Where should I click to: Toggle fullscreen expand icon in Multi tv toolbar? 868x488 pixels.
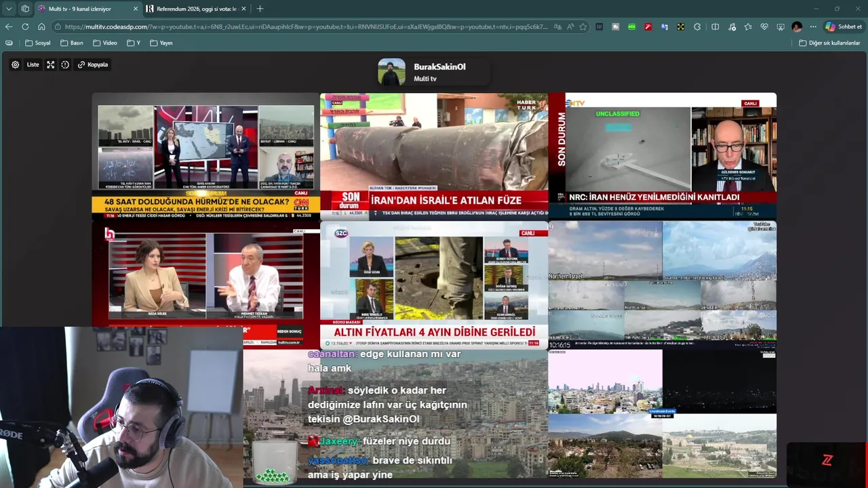tap(50, 65)
